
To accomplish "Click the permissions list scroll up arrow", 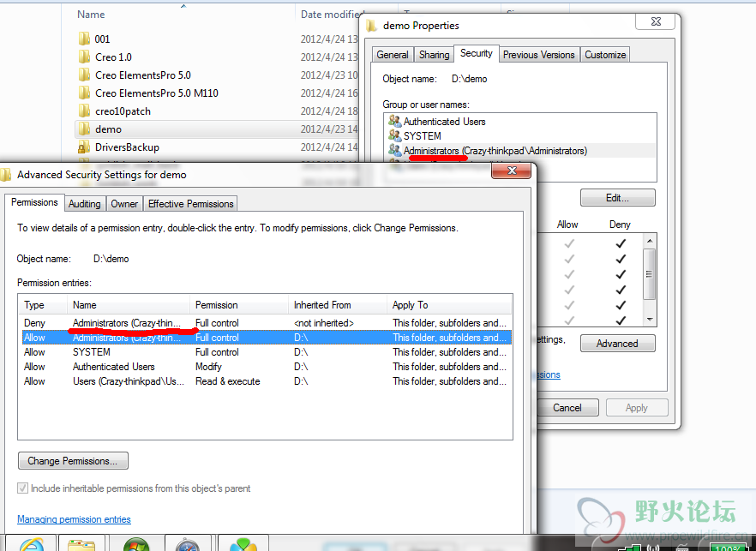I will click(x=650, y=241).
